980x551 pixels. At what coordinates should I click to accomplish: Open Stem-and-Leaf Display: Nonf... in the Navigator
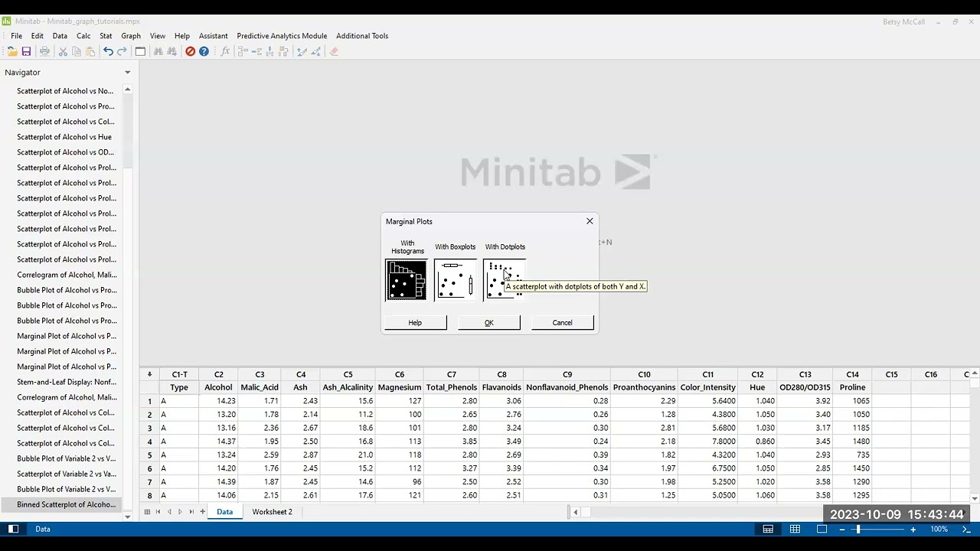pos(67,382)
